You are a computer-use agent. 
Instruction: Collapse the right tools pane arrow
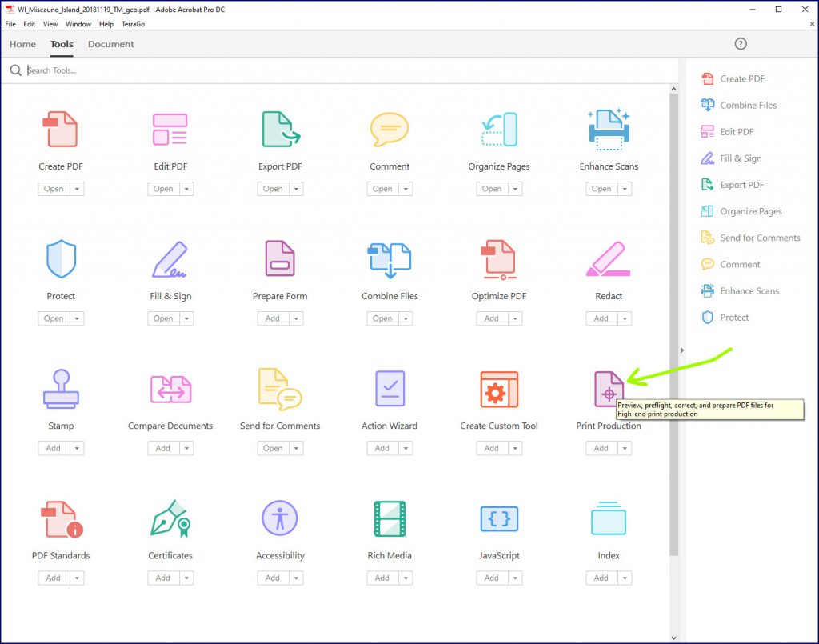682,350
